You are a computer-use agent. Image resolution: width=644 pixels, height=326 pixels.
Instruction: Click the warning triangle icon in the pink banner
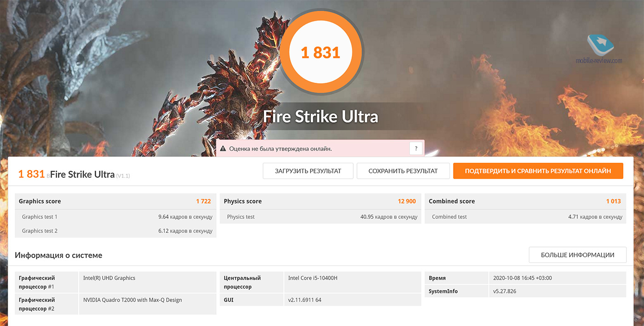click(223, 149)
